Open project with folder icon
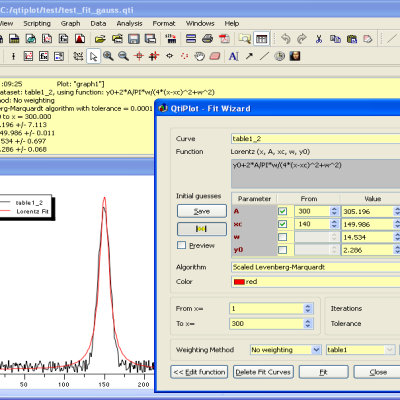400x400 pixels. click(x=100, y=39)
